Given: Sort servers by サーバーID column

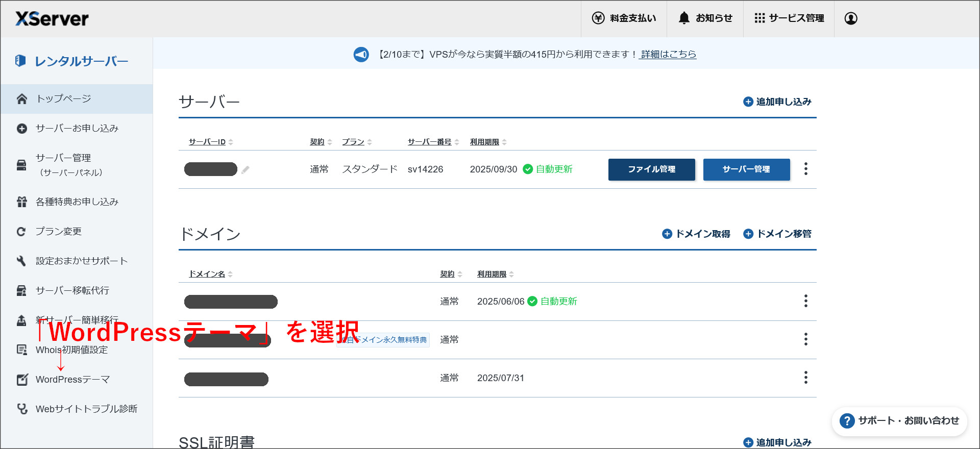Looking at the screenshot, I should click(x=211, y=142).
